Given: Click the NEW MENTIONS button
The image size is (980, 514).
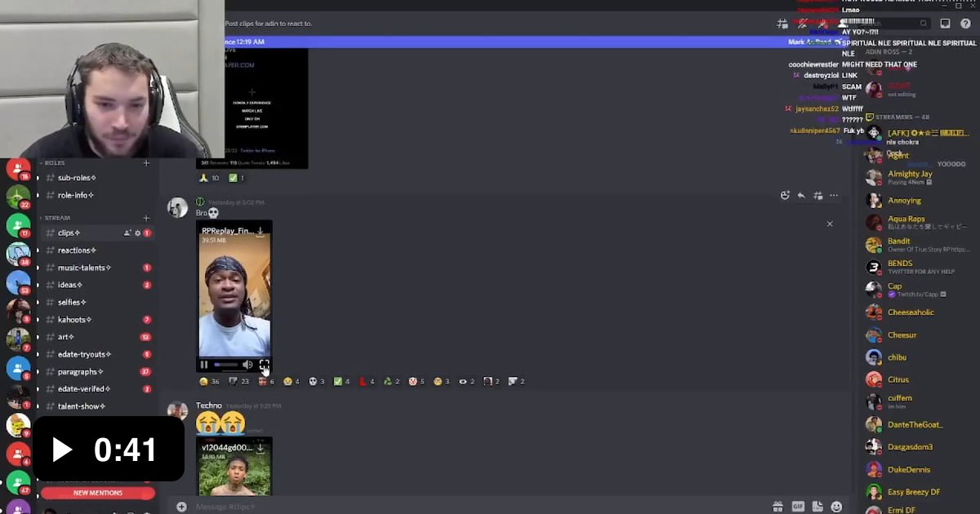Looking at the screenshot, I should tap(98, 493).
